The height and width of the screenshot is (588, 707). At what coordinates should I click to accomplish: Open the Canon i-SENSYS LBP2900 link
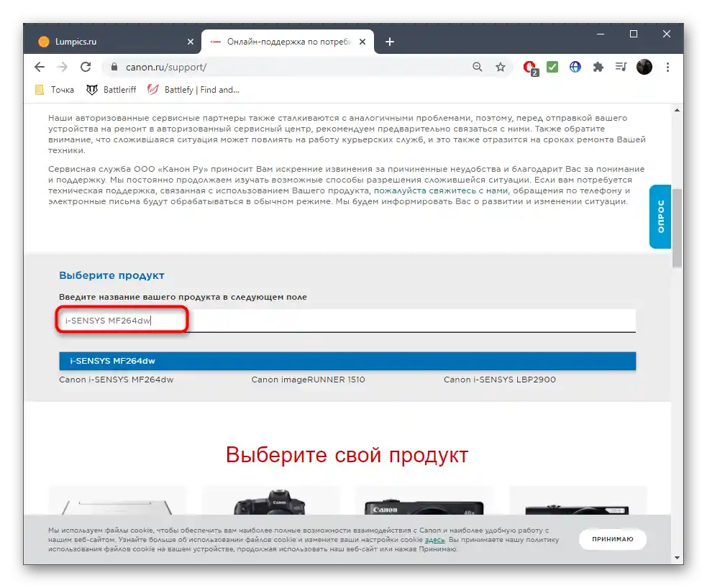tap(500, 380)
